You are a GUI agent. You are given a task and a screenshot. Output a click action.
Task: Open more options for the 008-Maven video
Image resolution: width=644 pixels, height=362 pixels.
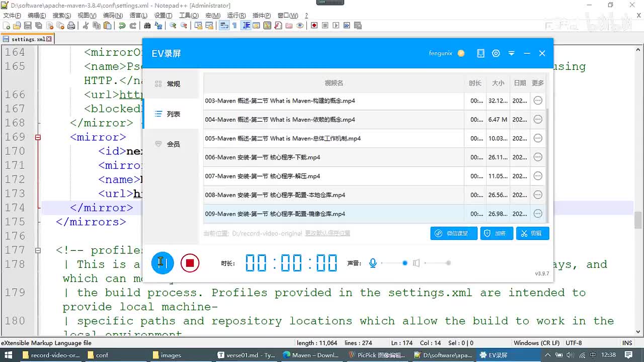coord(538,195)
